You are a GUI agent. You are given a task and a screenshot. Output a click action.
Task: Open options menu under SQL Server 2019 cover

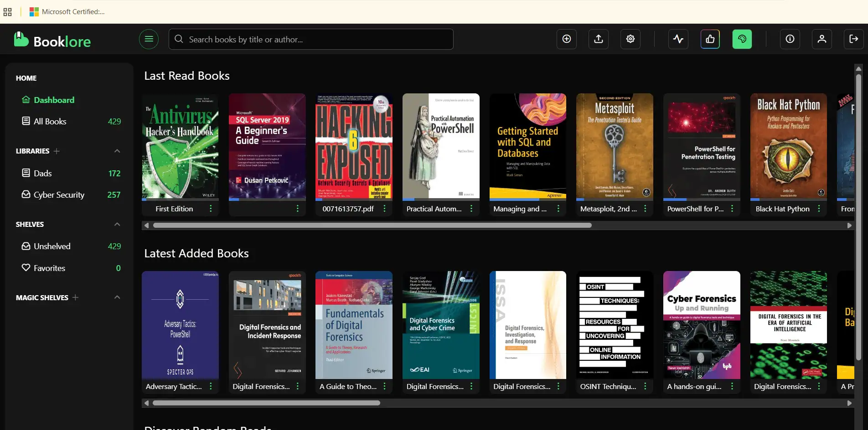[298, 209]
